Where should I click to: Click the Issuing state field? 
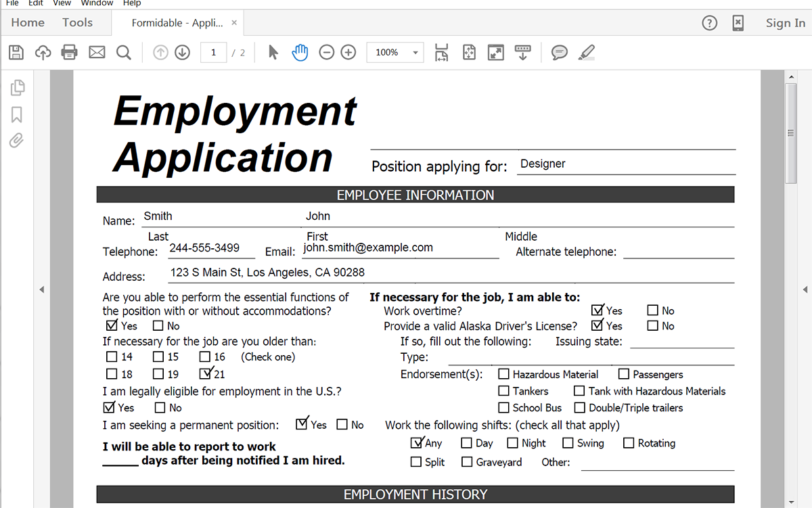[682, 341]
